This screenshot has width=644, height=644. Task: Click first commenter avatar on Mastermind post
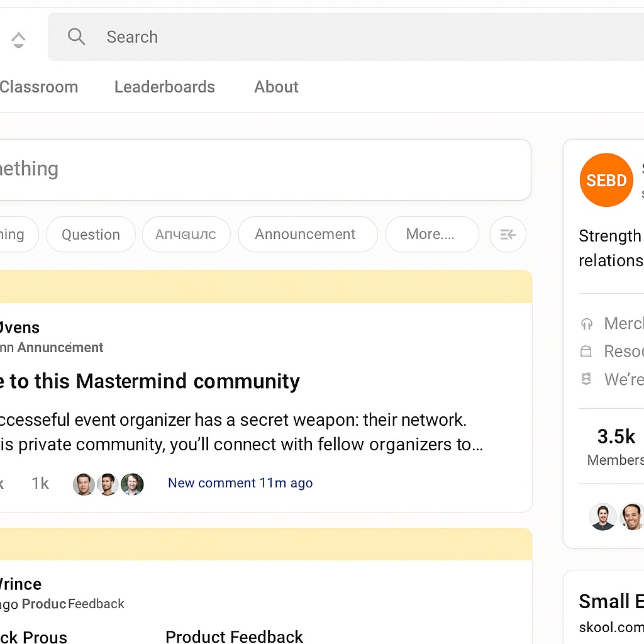click(x=84, y=484)
